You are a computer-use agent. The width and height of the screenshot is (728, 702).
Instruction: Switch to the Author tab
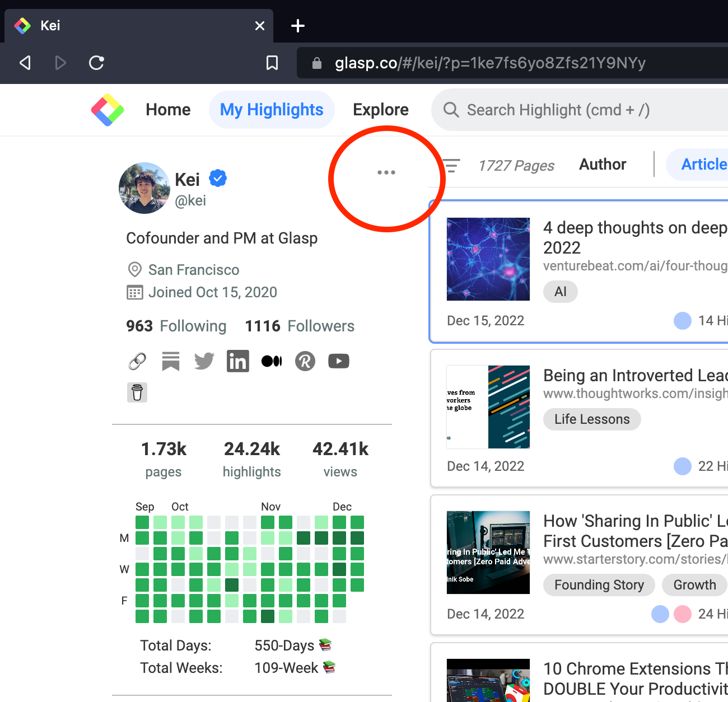[603, 164]
